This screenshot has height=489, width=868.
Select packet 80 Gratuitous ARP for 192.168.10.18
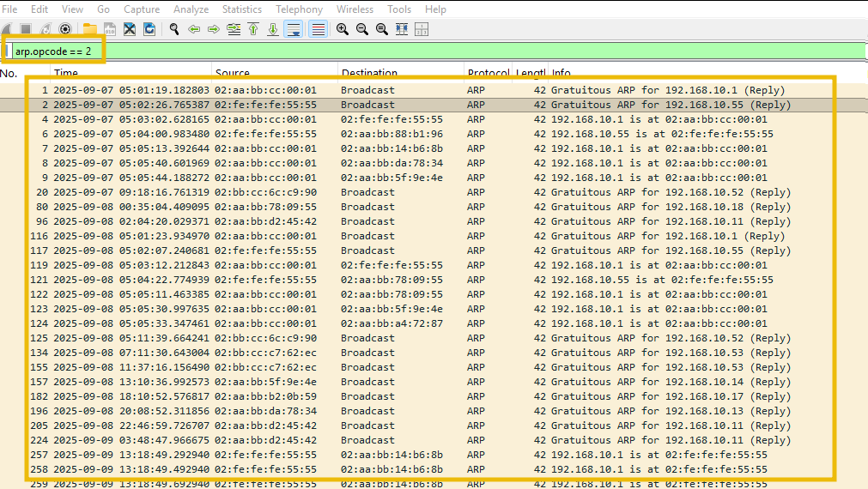[434, 207]
